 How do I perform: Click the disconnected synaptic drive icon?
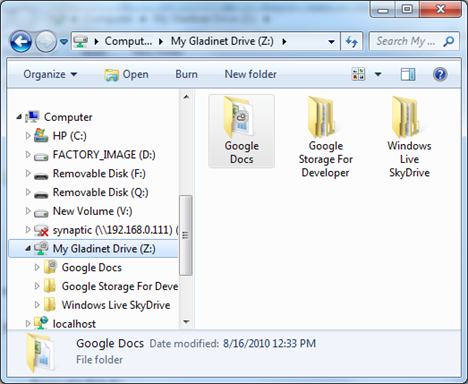(41, 230)
